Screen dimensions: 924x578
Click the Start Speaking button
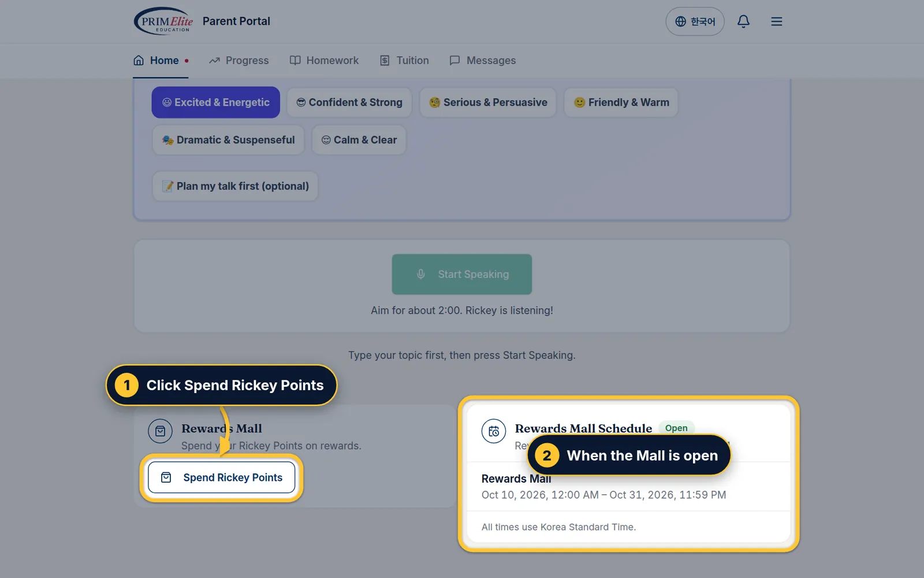tap(462, 275)
